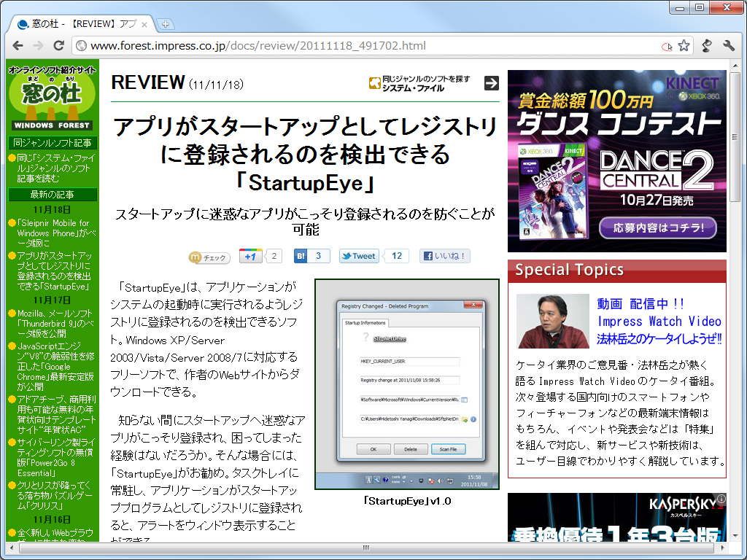Screen dimensions: 747x560
Task: Open a new tab with the plus button
Action: point(166,24)
